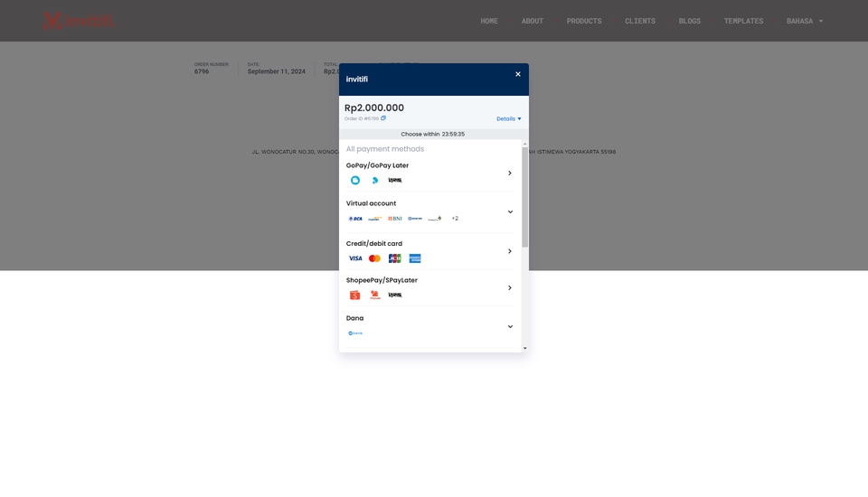Select the ShopeePay/SPayLater payment method
The width and height of the screenshot is (868, 497).
[430, 287]
